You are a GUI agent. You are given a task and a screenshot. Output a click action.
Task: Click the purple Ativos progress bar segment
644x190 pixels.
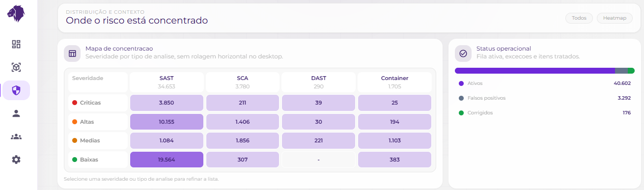[535, 71]
